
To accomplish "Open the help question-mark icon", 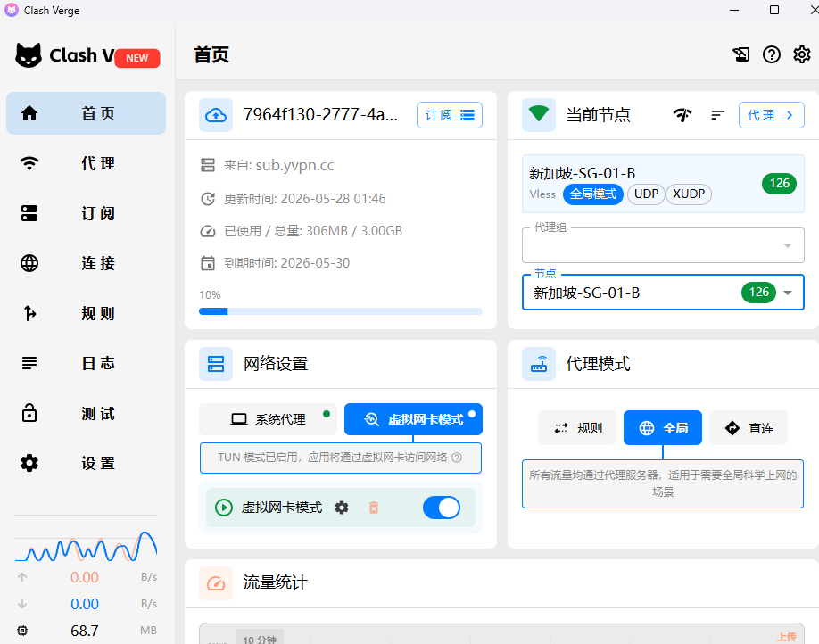I will coord(772,54).
